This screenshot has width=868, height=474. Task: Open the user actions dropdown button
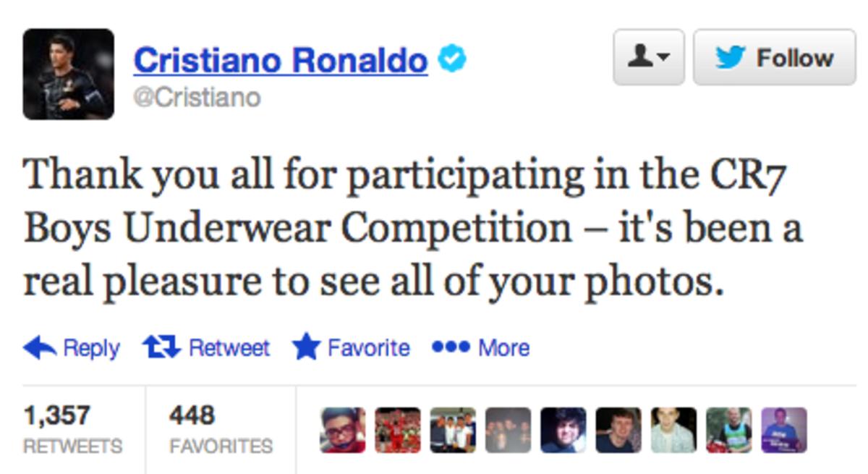click(x=648, y=57)
